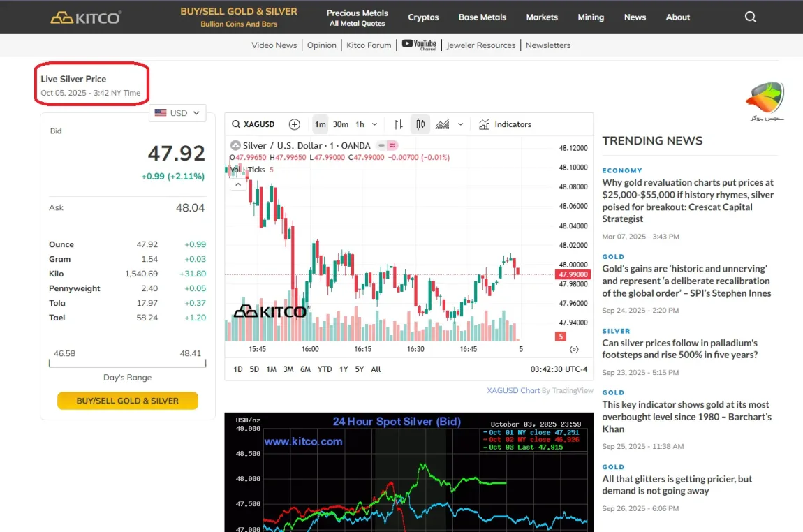The image size is (803, 532).
Task: Click the approximate-equal badge beside OANDA
Action: coord(392,145)
